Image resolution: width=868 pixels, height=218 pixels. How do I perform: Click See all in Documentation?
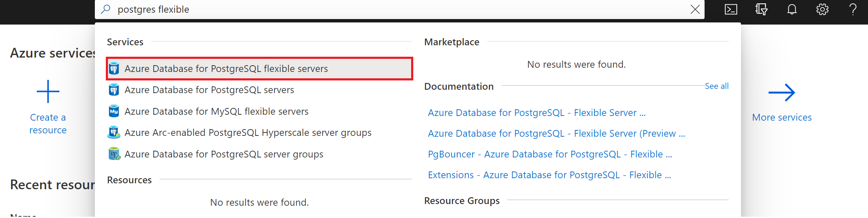point(716,86)
